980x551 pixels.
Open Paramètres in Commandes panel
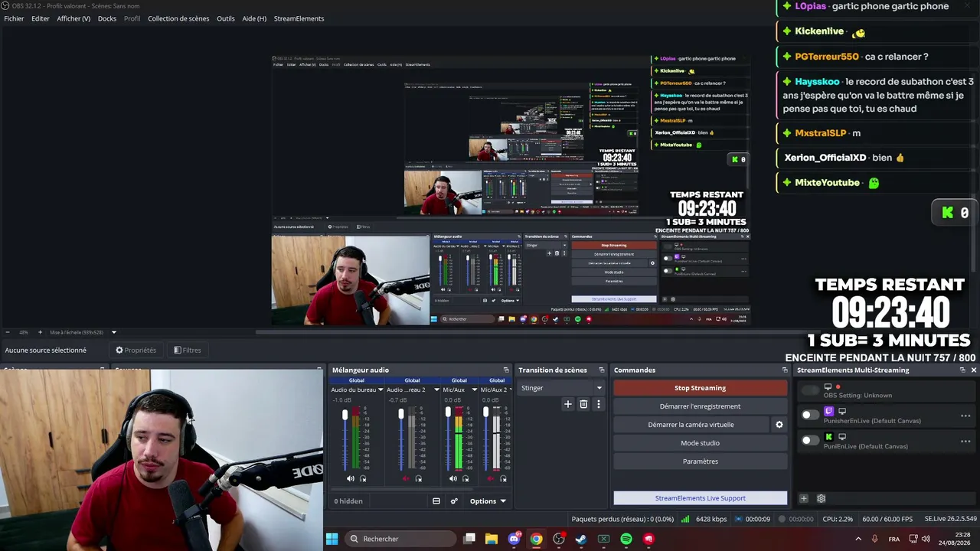(x=701, y=461)
